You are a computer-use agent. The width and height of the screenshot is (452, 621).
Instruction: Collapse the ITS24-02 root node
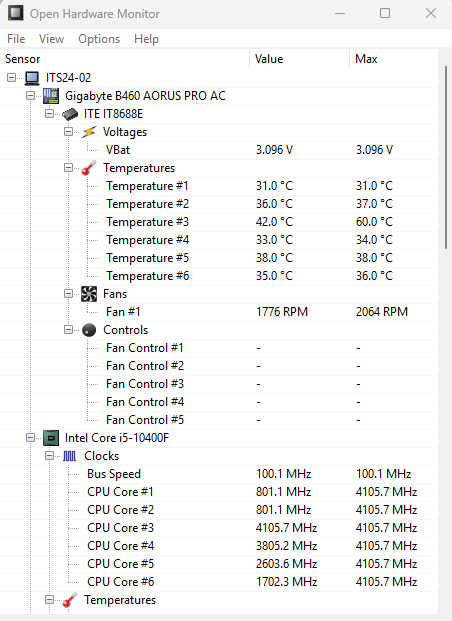tap(11, 78)
